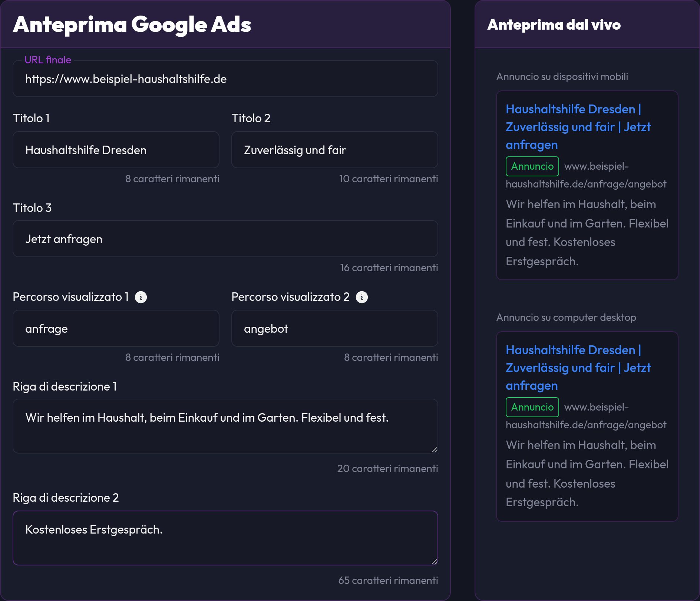Click the 'Anteprima dal vivo' heading
Screen dimensions: 700x601
click(x=554, y=25)
